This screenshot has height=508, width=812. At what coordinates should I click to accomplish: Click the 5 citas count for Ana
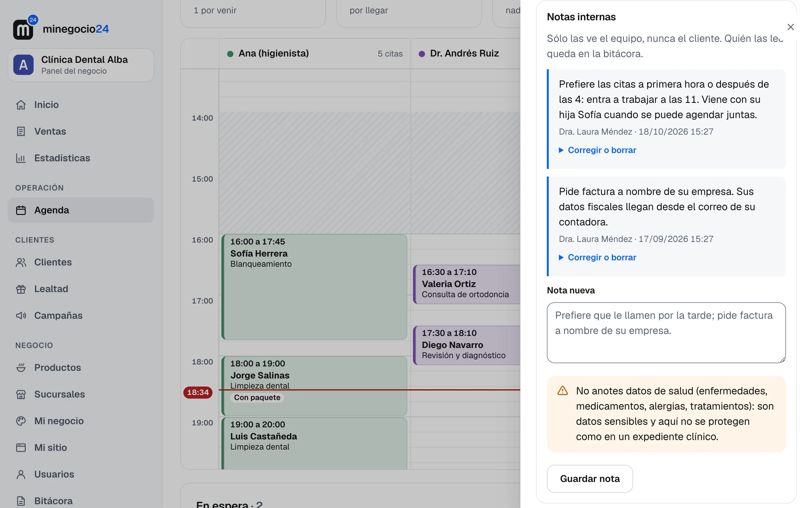tap(390, 54)
